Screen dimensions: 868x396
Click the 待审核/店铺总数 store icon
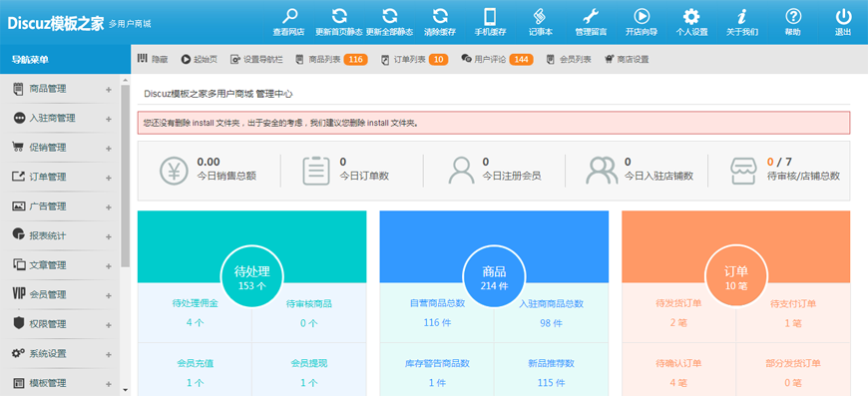[744, 171]
